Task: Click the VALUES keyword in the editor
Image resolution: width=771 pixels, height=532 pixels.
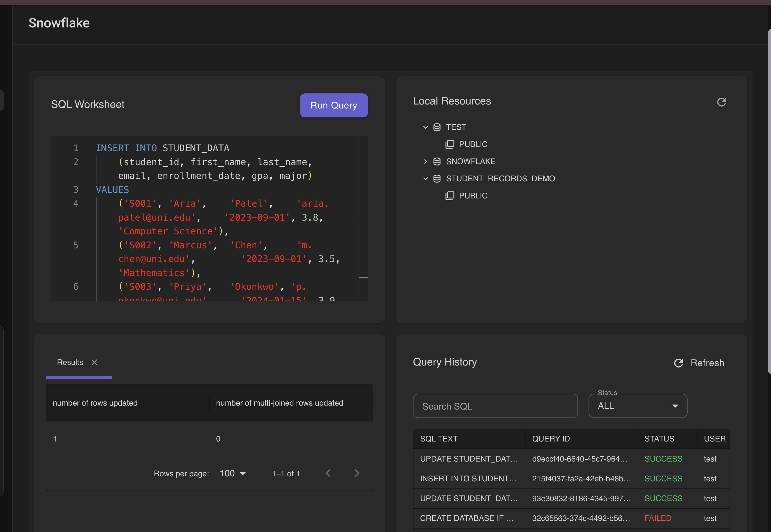Action: pyautogui.click(x=112, y=190)
